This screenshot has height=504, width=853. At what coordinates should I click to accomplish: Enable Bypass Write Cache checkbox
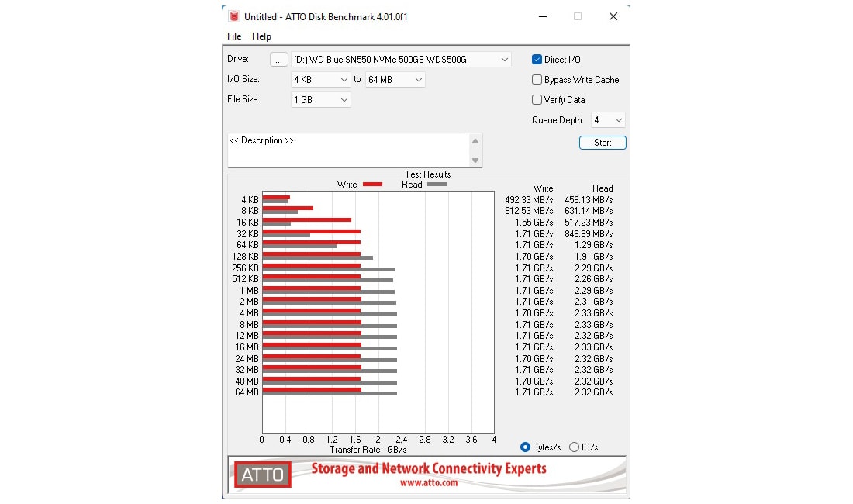[537, 80]
